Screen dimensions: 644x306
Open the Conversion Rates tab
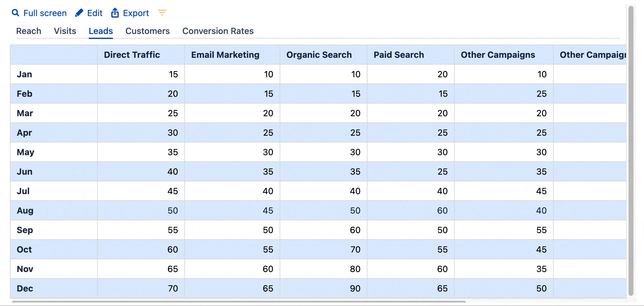(218, 31)
